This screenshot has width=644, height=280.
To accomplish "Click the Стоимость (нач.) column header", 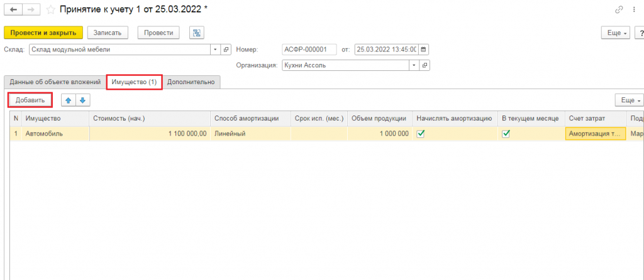I will tap(150, 119).
